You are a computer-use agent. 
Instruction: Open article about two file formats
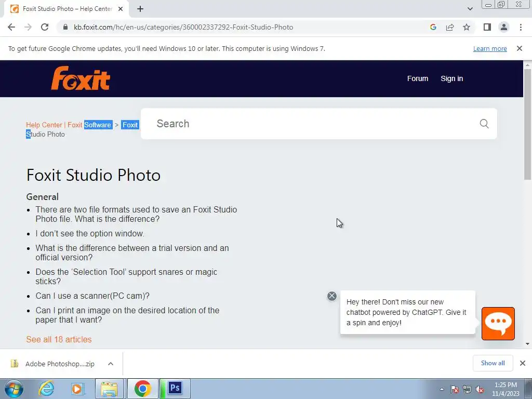tap(136, 214)
